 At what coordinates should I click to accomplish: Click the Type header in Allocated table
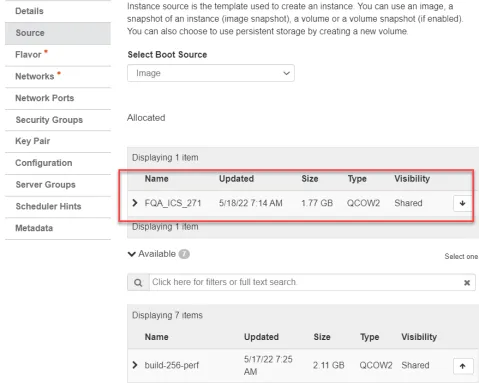[357, 179]
